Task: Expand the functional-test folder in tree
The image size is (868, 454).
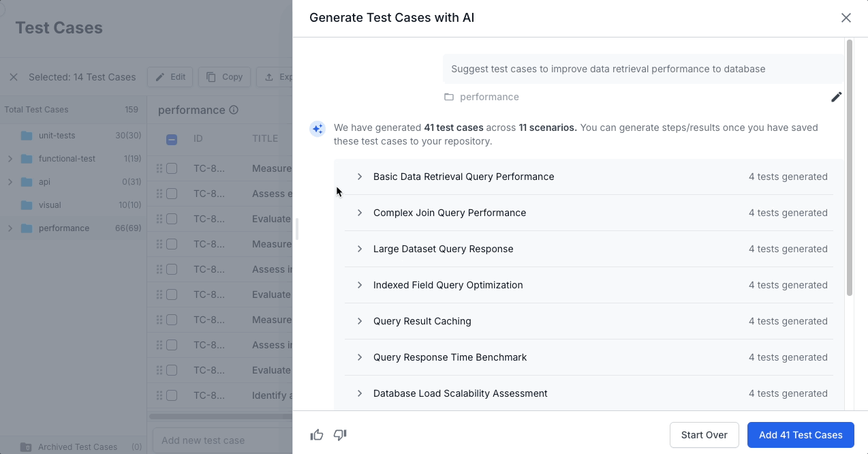Action: [x=10, y=159]
